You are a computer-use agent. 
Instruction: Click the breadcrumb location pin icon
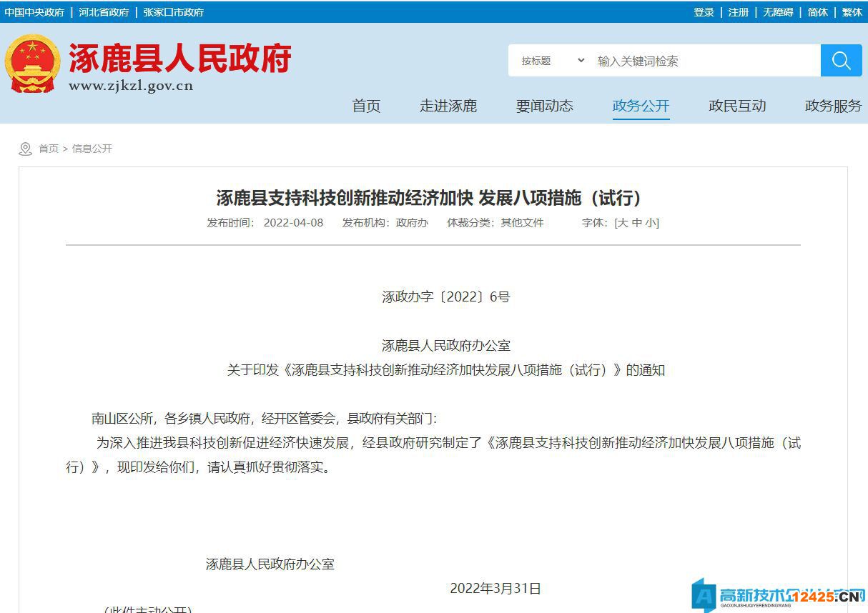[26, 148]
